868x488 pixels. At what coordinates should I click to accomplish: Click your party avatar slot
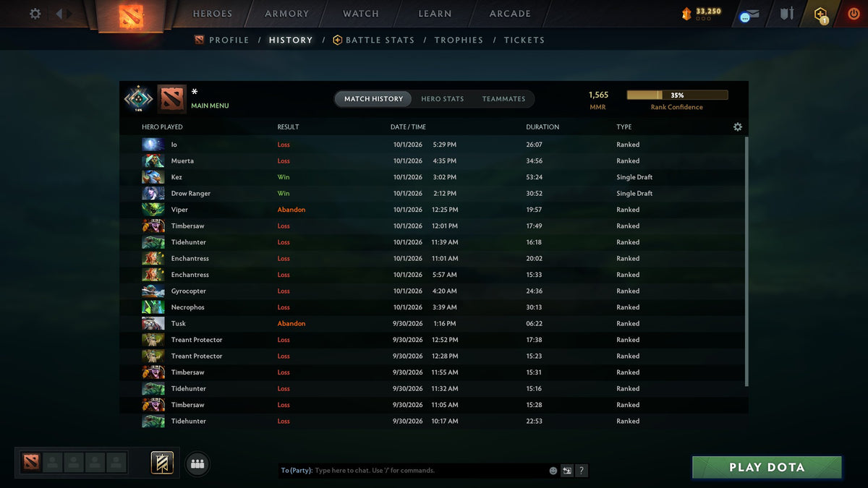[31, 463]
